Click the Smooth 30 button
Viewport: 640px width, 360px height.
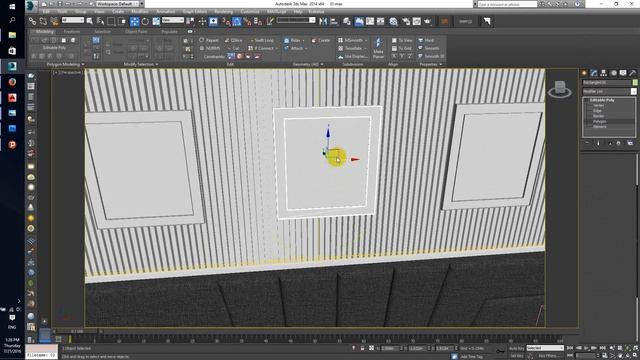[x=431, y=56]
